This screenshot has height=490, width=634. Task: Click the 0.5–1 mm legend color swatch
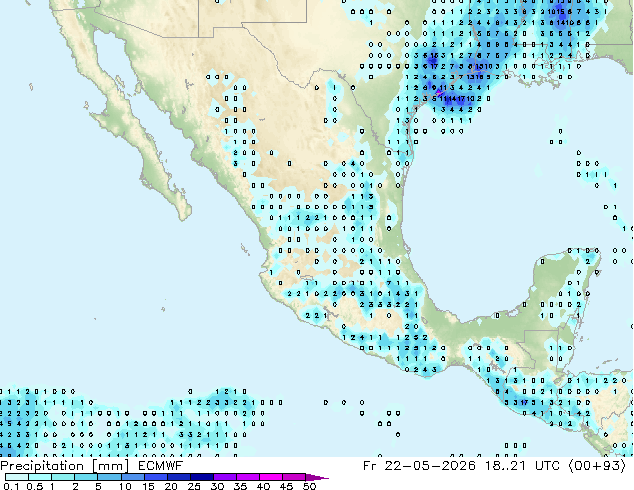pyautogui.click(x=40, y=477)
